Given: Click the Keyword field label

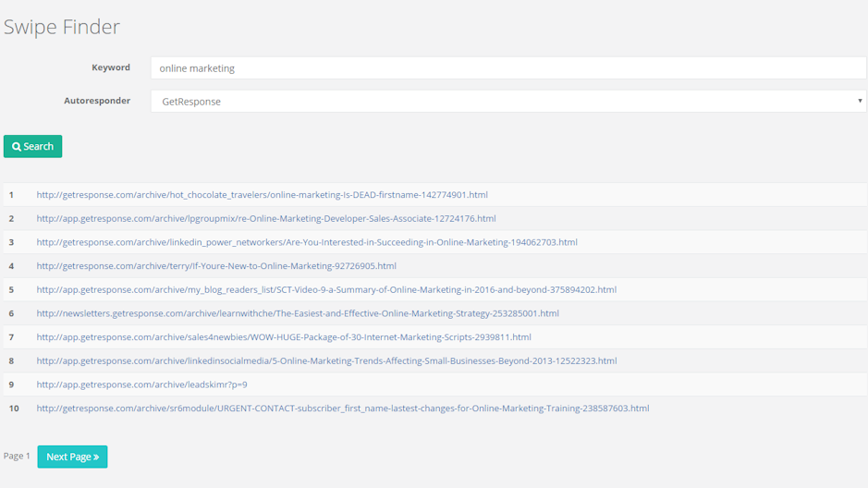Looking at the screenshot, I should coord(111,67).
